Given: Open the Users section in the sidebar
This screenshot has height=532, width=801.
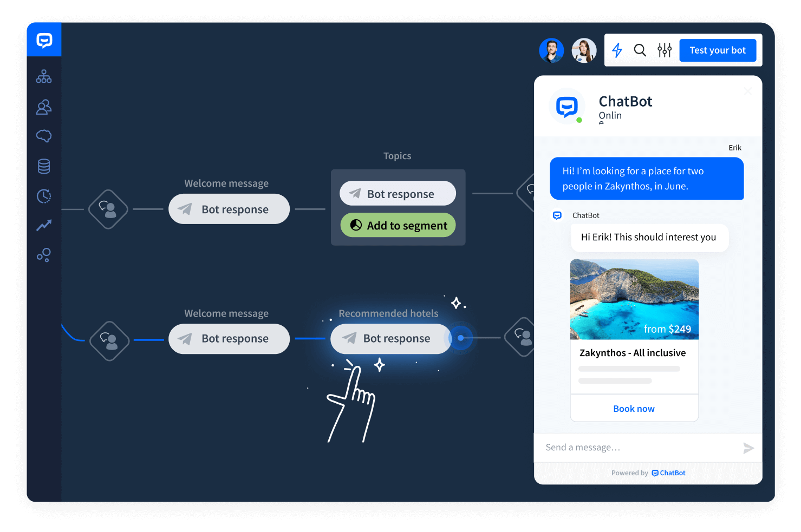Looking at the screenshot, I should (x=44, y=107).
